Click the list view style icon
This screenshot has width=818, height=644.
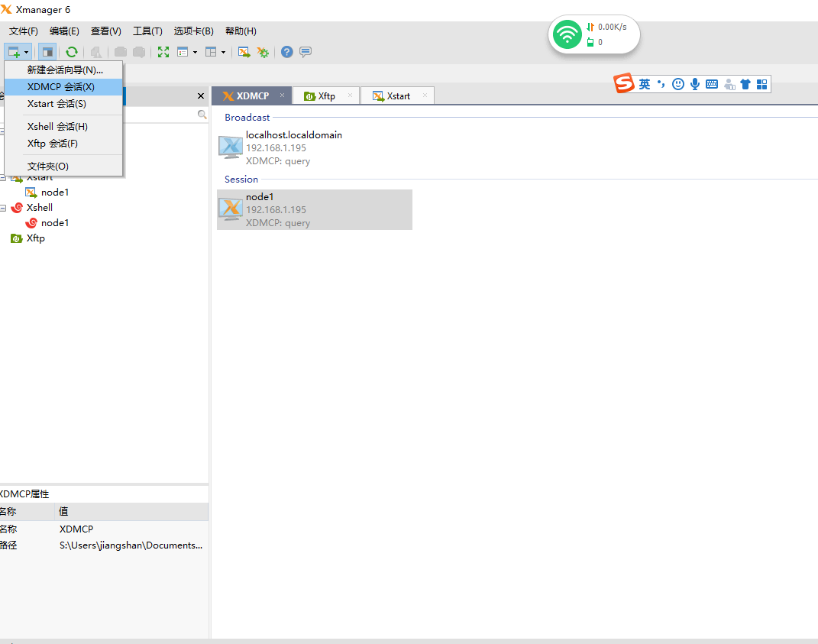point(183,52)
